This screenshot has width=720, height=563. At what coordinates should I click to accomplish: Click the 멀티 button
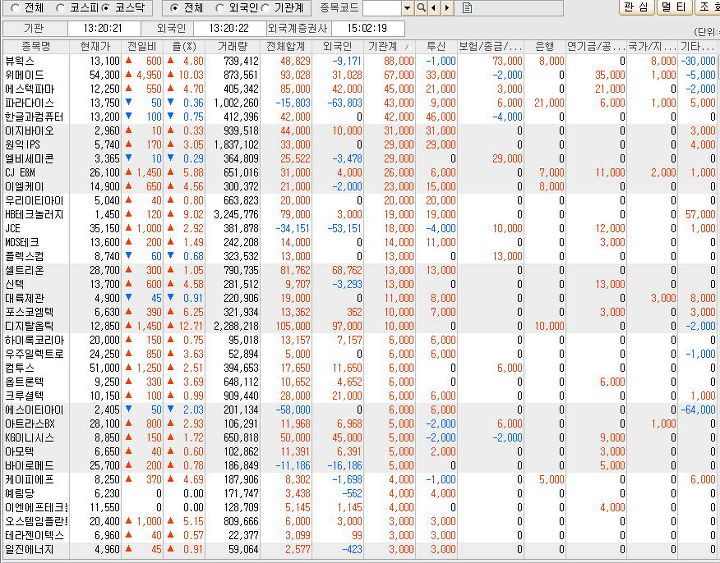pos(674,7)
